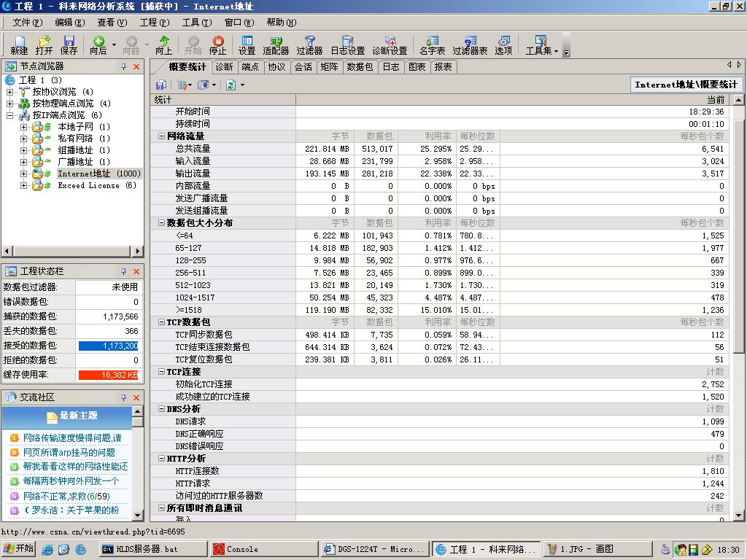Open the Options (选项) toolbar icon
This screenshot has width=747, height=560.
[x=503, y=45]
